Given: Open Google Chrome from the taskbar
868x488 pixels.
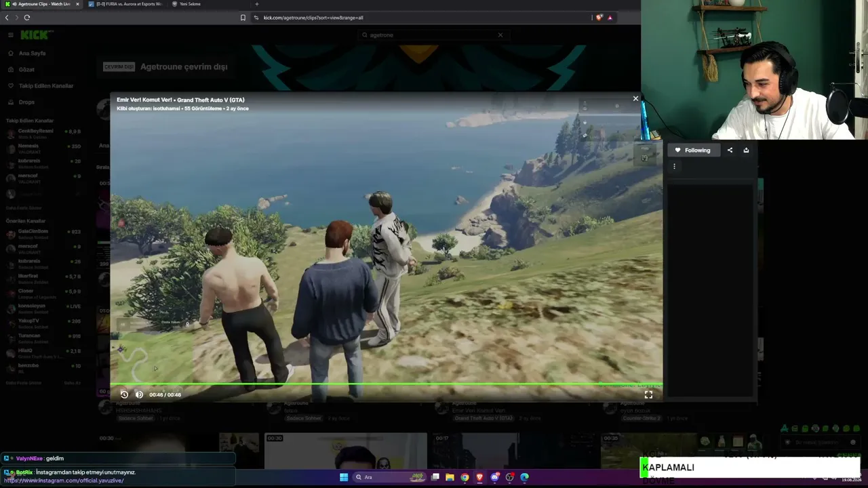Looking at the screenshot, I should (x=465, y=477).
